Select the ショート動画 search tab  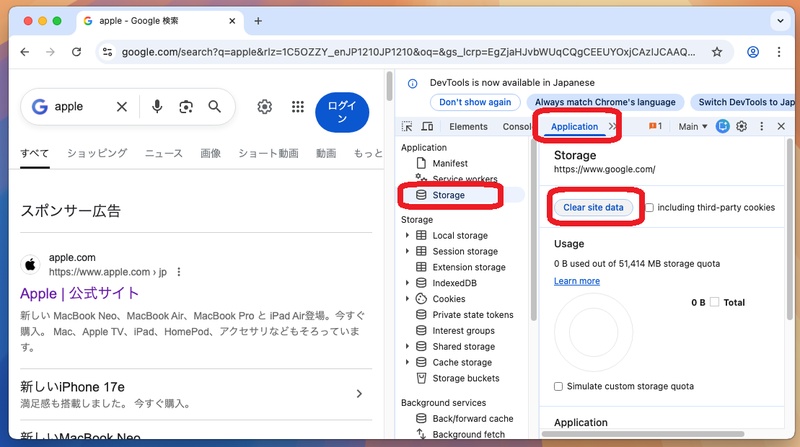click(x=268, y=153)
